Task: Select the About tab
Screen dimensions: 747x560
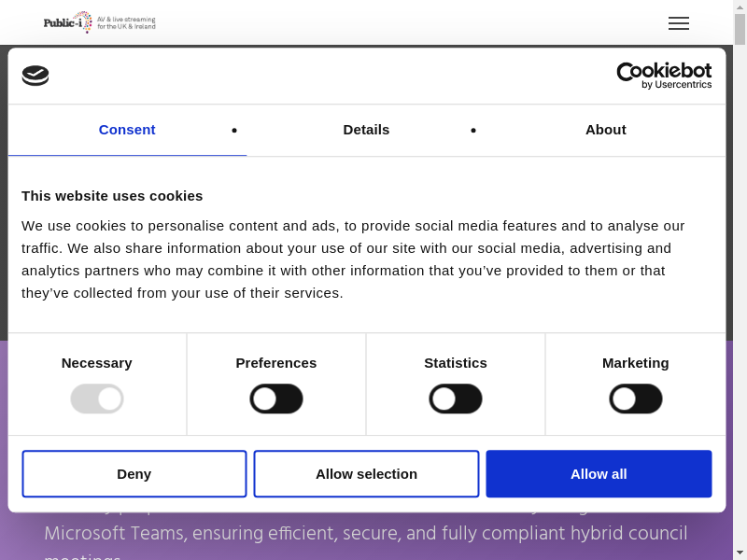Action: (x=605, y=130)
